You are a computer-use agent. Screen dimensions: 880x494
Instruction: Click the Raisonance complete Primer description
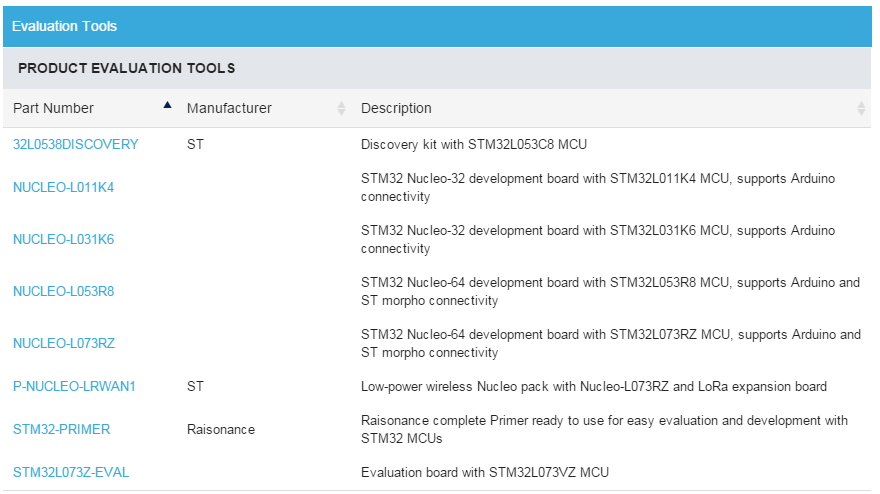click(x=604, y=429)
